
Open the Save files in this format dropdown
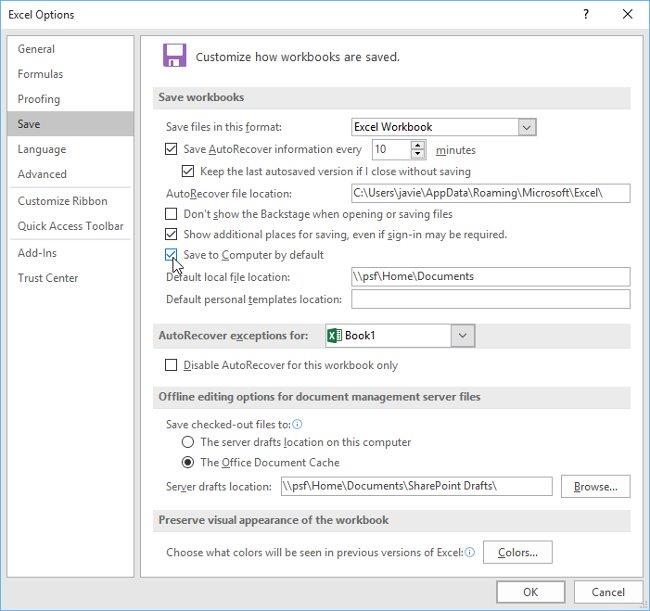point(527,127)
